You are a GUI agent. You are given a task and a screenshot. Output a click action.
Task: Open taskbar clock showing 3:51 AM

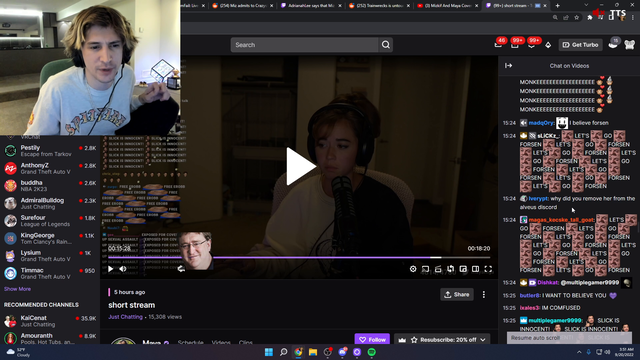(x=624, y=352)
